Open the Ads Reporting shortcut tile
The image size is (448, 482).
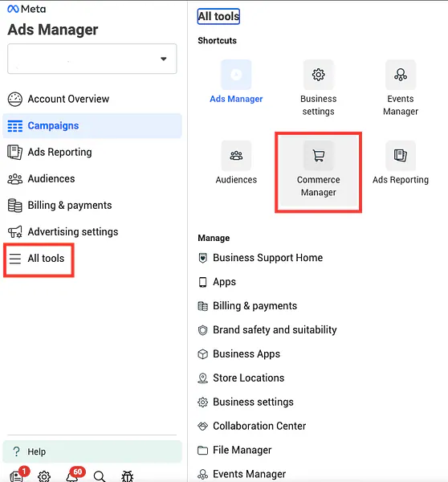coord(401,162)
